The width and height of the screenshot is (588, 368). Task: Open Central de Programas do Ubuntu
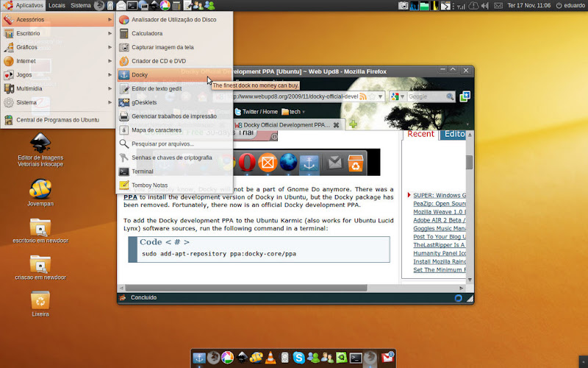click(x=58, y=120)
